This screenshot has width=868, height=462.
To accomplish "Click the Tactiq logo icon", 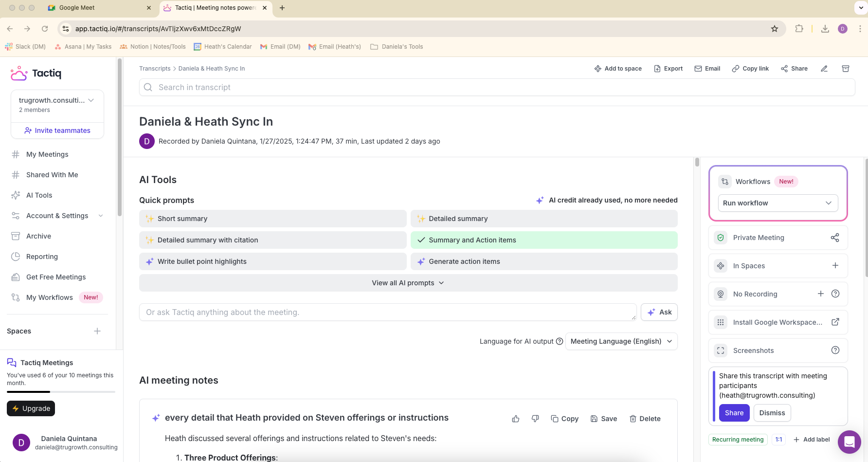I will point(19,74).
